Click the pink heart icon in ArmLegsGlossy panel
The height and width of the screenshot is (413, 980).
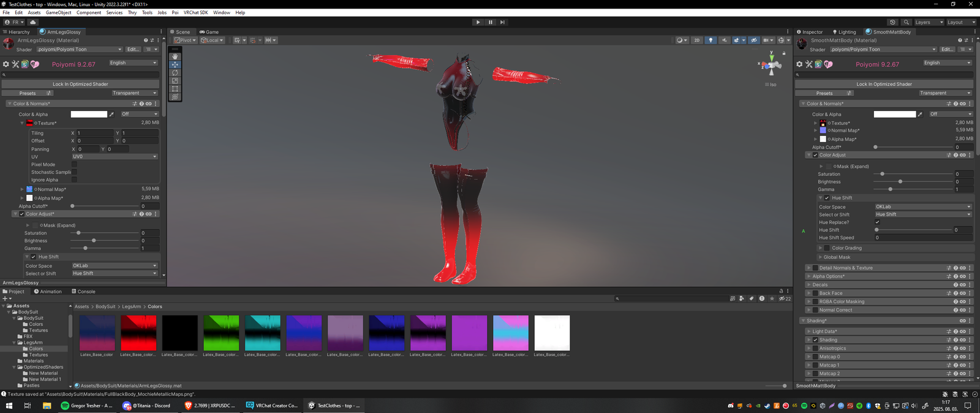(35, 64)
